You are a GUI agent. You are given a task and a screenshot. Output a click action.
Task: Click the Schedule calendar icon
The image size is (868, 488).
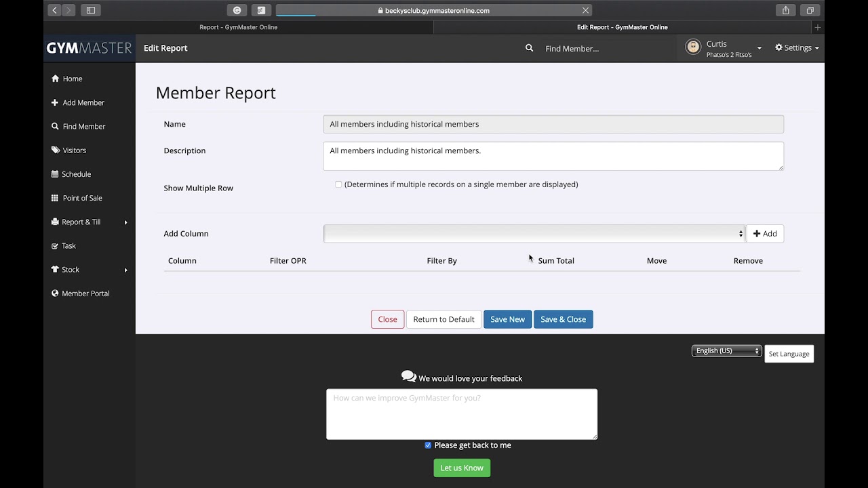click(55, 174)
